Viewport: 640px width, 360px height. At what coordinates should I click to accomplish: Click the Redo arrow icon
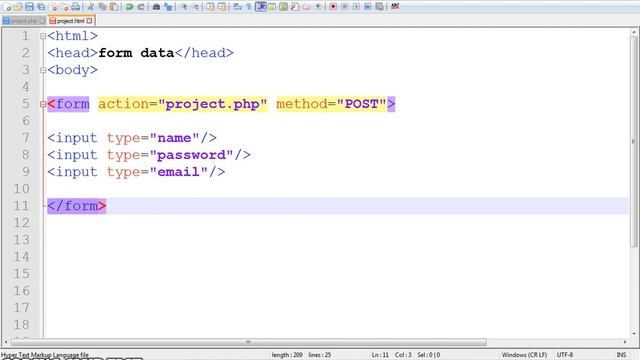pos(141,7)
